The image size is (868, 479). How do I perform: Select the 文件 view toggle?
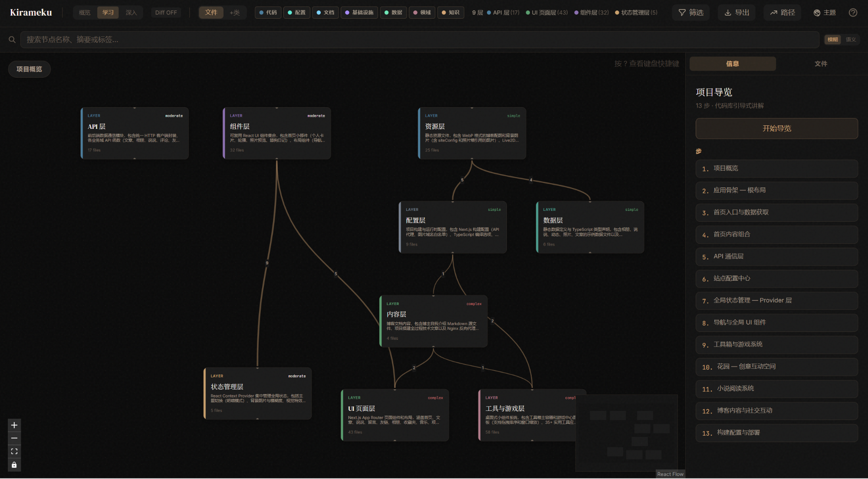click(x=211, y=13)
